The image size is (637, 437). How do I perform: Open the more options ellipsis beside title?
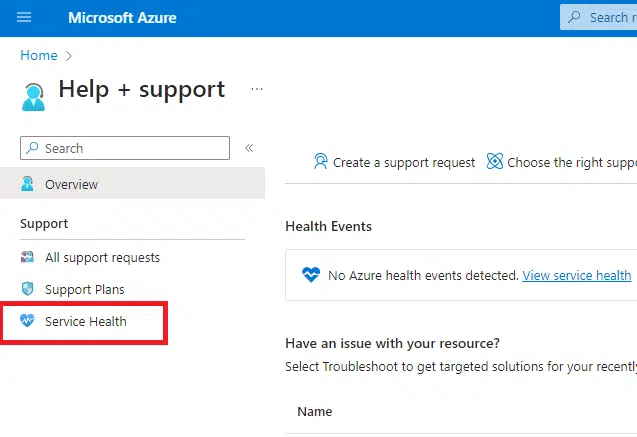point(257,89)
